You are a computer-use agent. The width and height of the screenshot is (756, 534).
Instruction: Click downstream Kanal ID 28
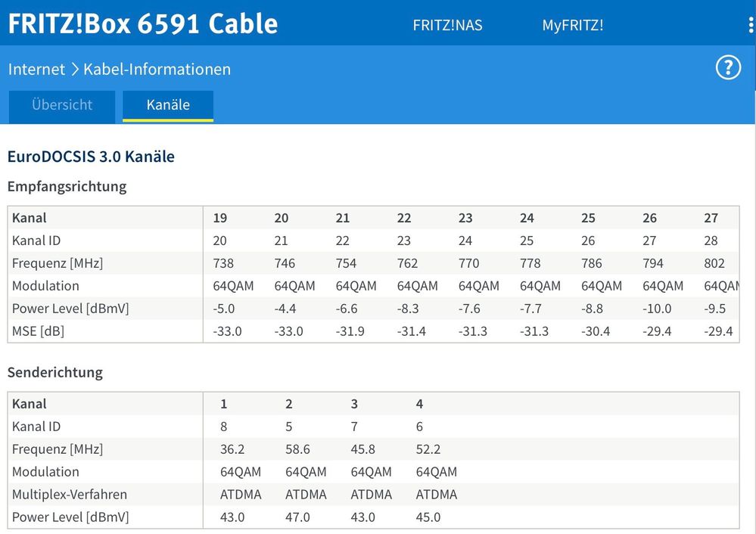pos(711,241)
